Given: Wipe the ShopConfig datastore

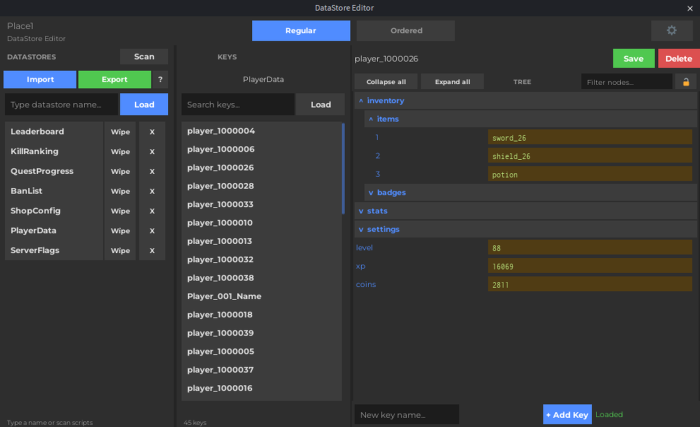Looking at the screenshot, I should coord(120,211).
